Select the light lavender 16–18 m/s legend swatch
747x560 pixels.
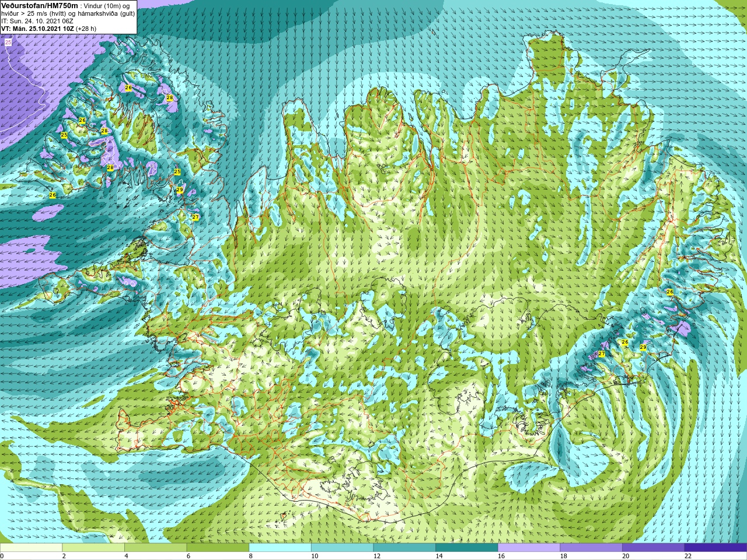[x=529, y=548]
